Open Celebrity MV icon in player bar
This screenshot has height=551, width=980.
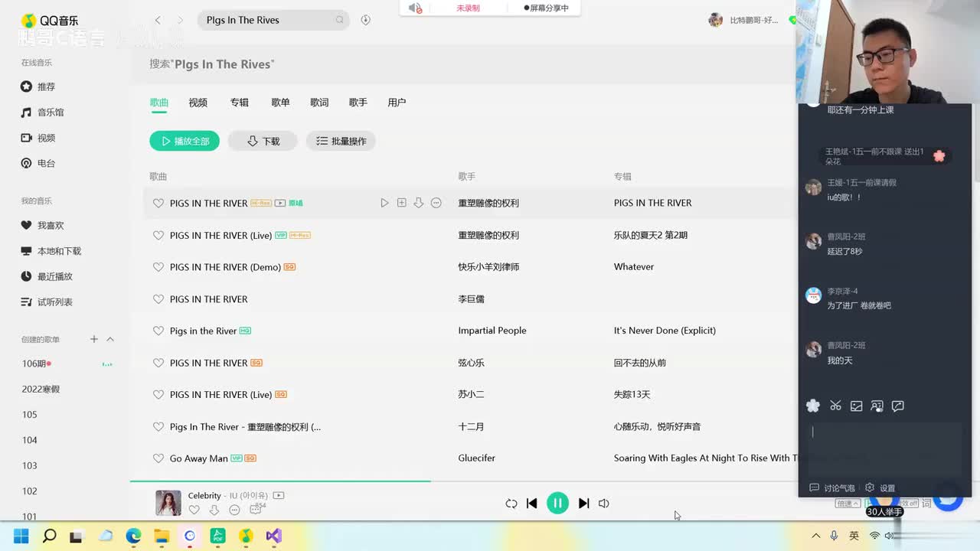pyautogui.click(x=279, y=496)
